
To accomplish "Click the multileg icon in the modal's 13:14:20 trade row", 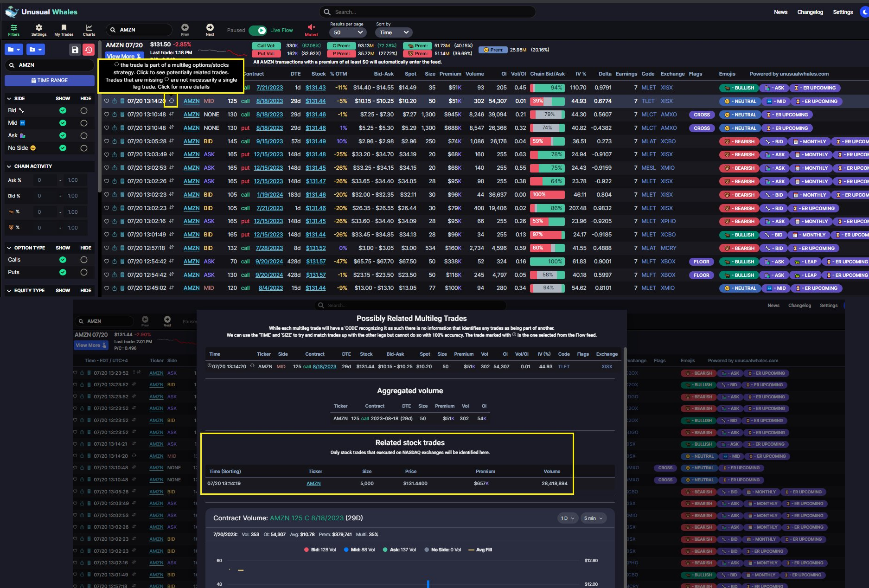I will pyautogui.click(x=252, y=366).
